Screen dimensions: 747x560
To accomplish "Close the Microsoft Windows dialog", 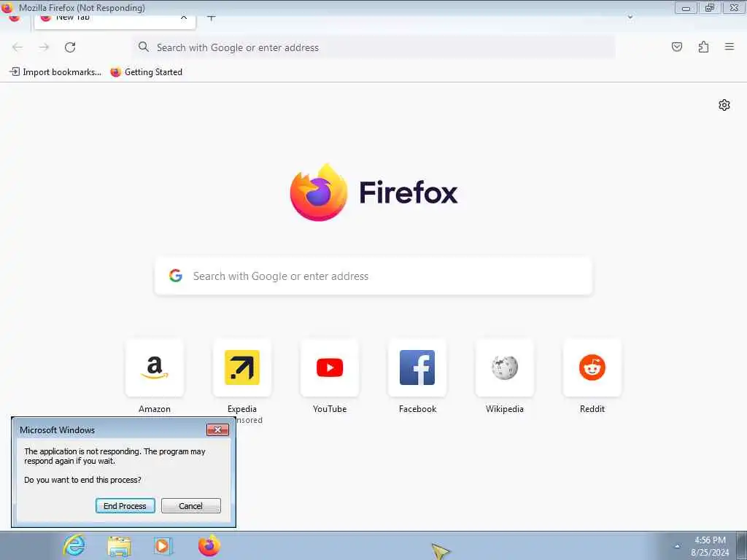I will 217,429.
